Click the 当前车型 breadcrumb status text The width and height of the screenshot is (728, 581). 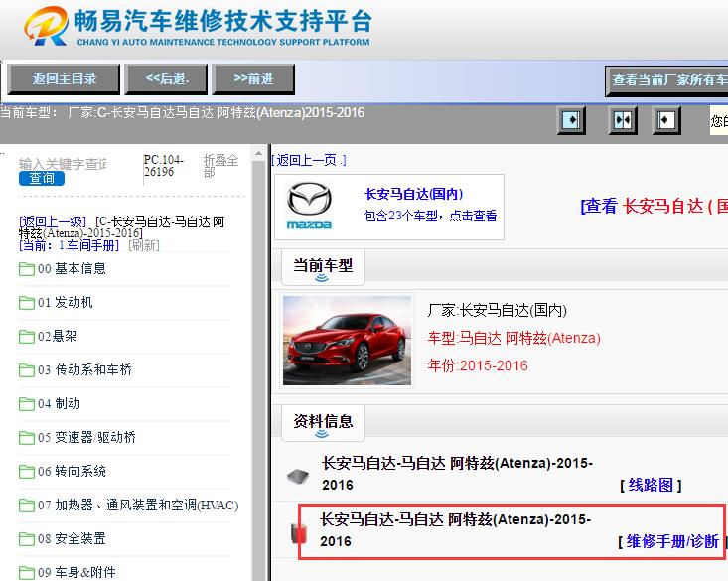pos(183,113)
